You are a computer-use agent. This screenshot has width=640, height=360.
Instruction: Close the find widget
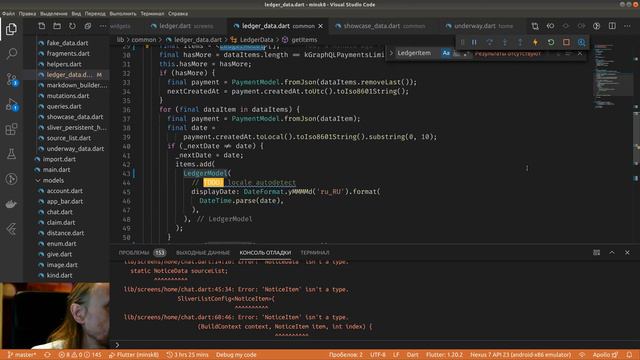tap(580, 53)
